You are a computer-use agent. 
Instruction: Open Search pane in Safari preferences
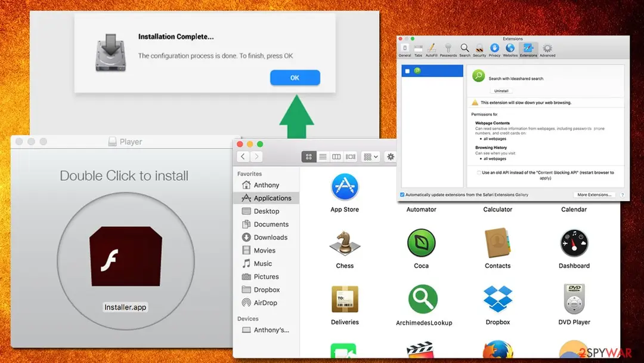(465, 50)
